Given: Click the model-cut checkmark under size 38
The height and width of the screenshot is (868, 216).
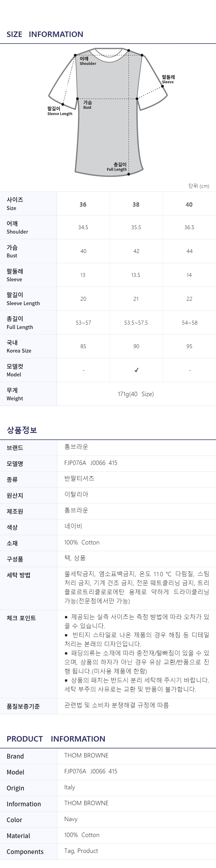Looking at the screenshot, I should [x=137, y=370].
